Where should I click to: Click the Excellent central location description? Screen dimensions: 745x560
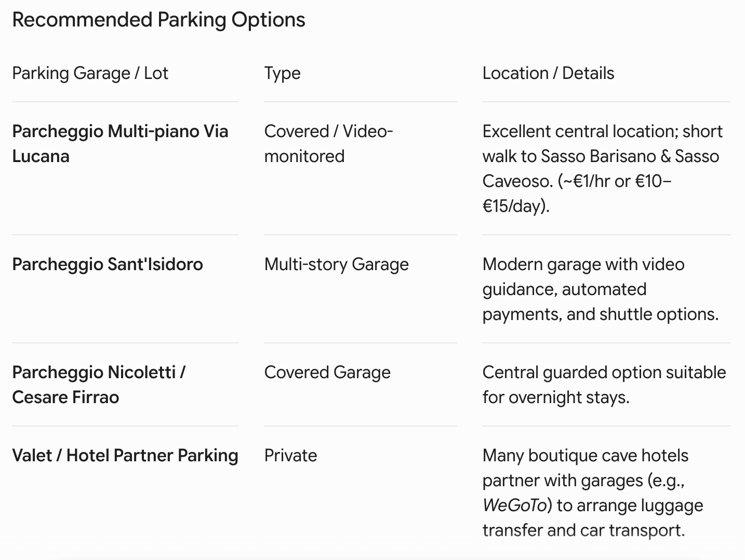(603, 168)
